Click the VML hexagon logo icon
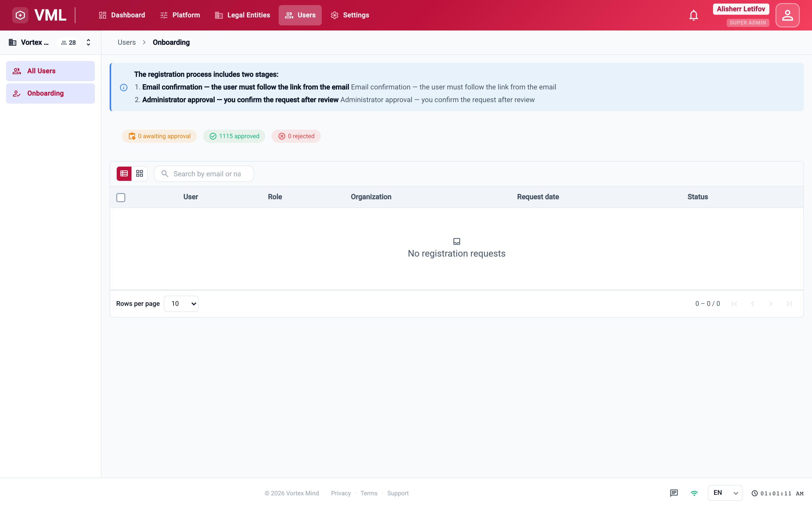 (20, 15)
